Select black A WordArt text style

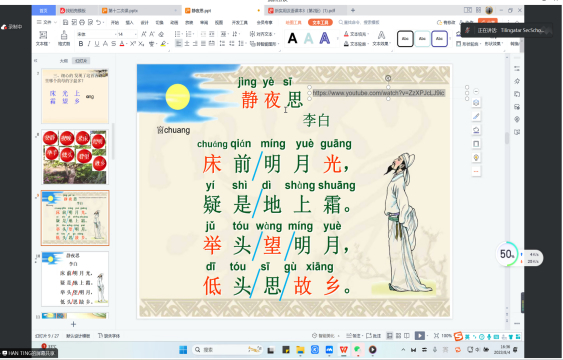[x=293, y=38]
